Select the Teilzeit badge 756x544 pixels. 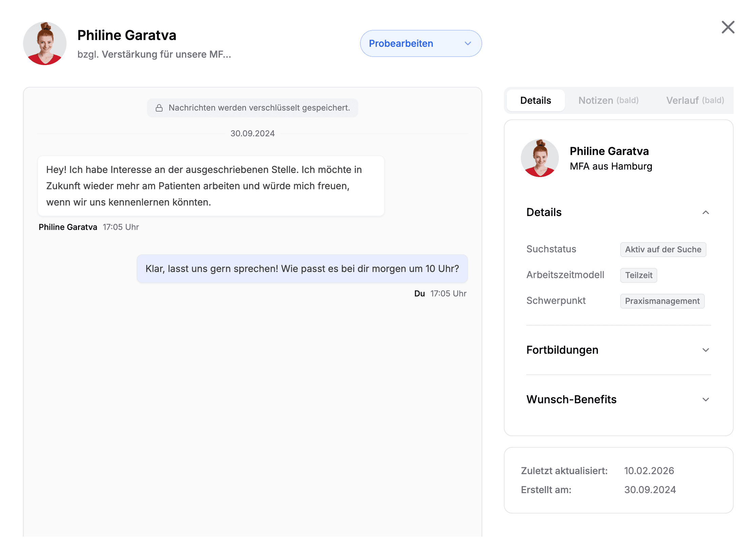[x=638, y=275]
